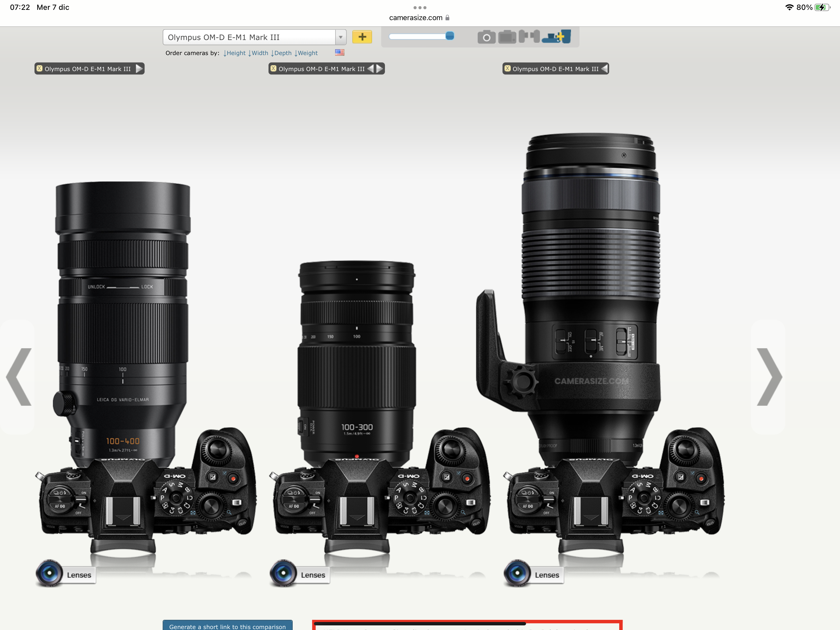840x630 pixels.
Task: Order cameras by Width
Action: click(x=258, y=53)
